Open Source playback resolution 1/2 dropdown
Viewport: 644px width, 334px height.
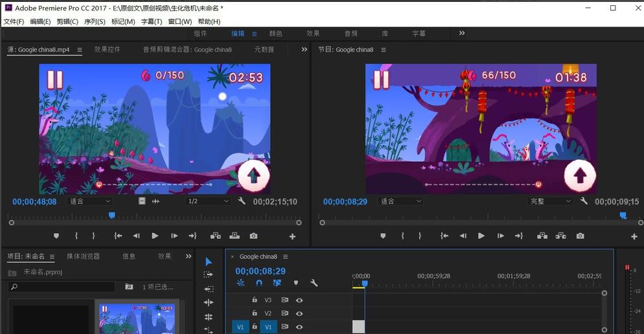pyautogui.click(x=207, y=201)
